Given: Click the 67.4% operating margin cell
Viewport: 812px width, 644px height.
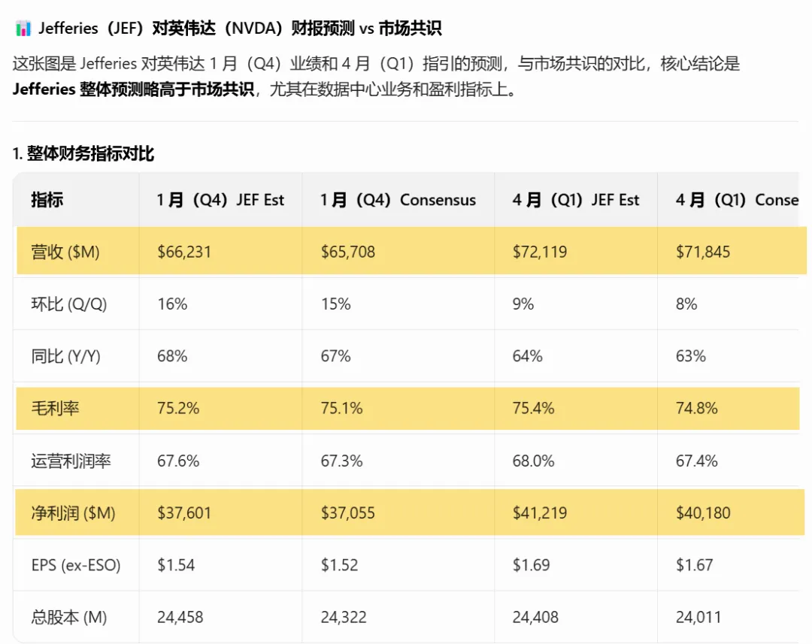Looking at the screenshot, I should [x=696, y=461].
